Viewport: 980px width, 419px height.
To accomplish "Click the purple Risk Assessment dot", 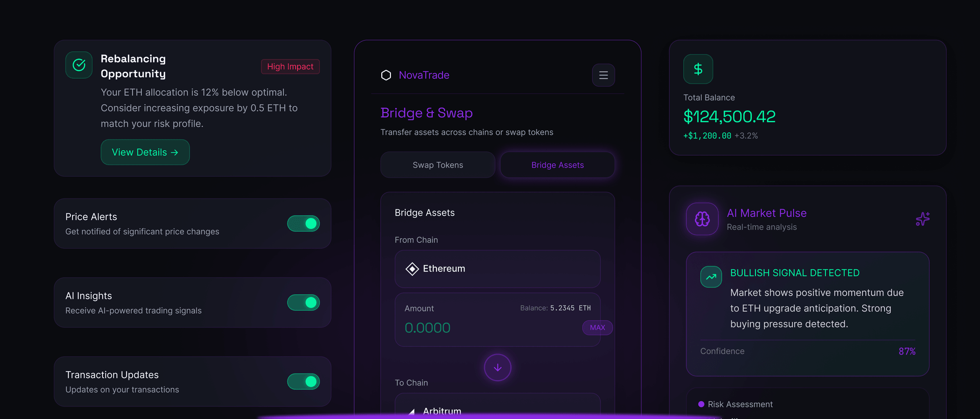I will [x=701, y=404].
